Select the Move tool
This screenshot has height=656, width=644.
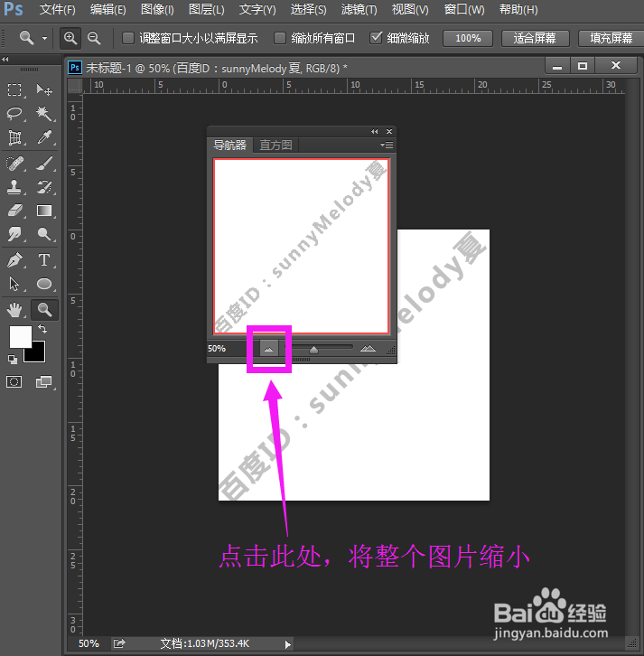44,90
